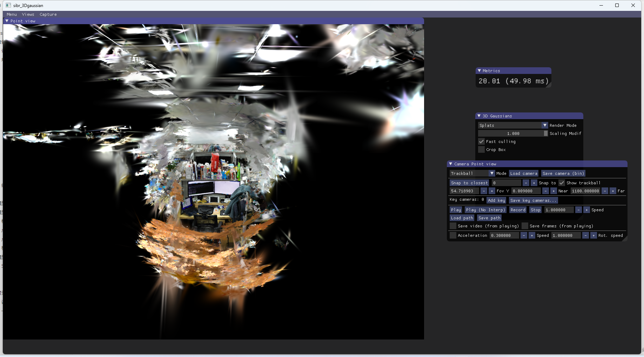Viewport: 644px width, 357px height.
Task: Open the Capture menu
Action: (x=48, y=14)
